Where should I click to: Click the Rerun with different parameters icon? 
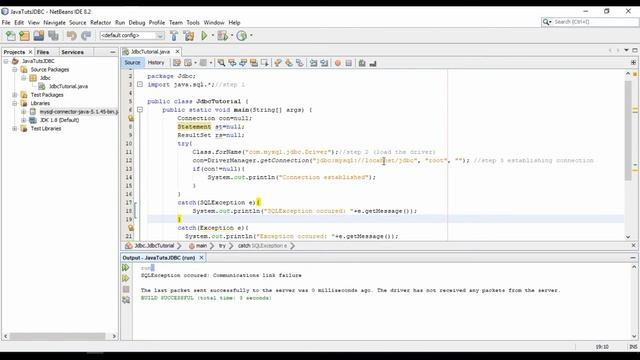[126, 278]
